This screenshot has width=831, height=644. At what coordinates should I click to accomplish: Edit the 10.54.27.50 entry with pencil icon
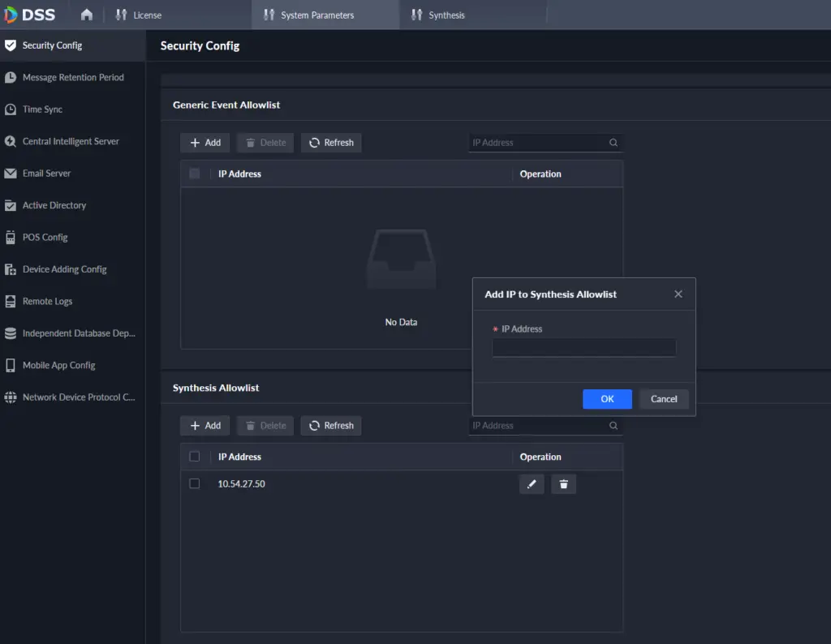[x=532, y=483]
